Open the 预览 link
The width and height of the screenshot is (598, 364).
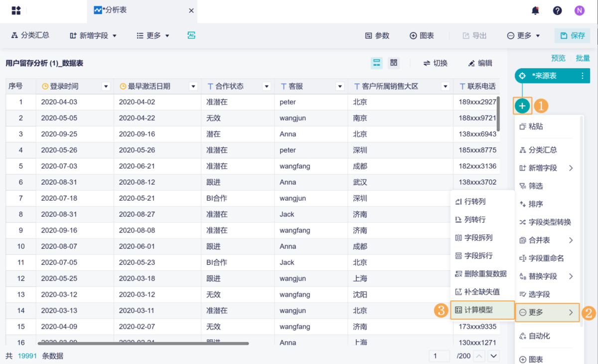pos(558,58)
